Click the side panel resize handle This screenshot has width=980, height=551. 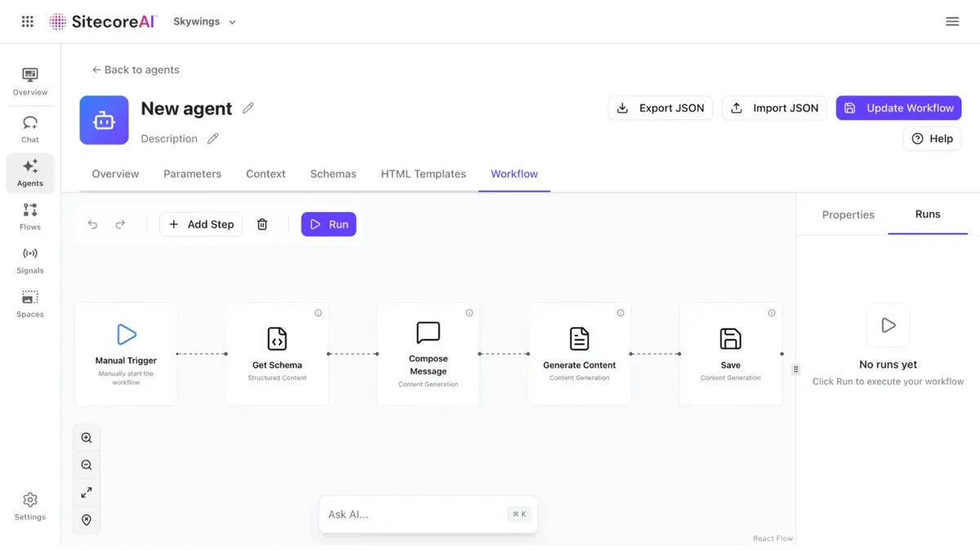796,369
